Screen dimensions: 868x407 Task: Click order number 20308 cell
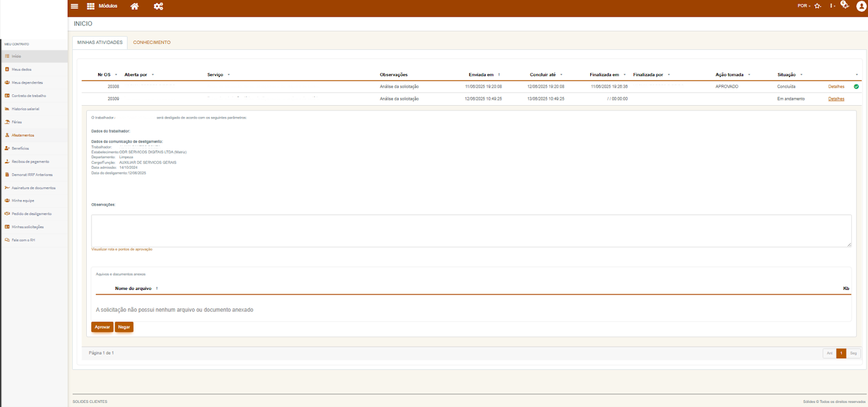(x=113, y=87)
